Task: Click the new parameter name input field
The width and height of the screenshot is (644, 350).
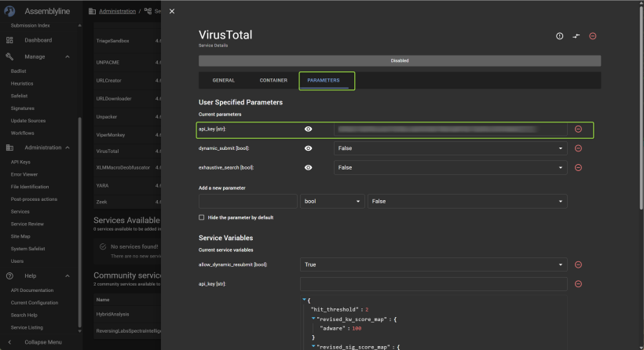Action: click(x=248, y=202)
